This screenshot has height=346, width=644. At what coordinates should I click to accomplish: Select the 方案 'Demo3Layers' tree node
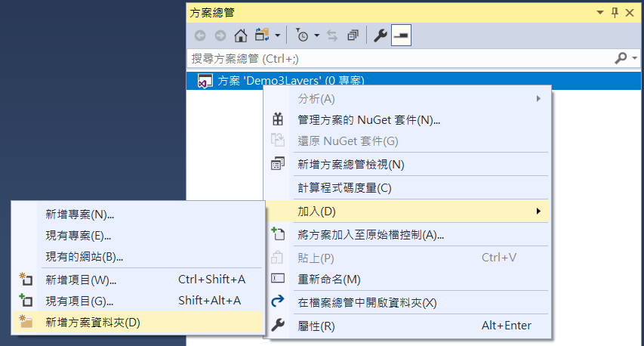click(291, 81)
